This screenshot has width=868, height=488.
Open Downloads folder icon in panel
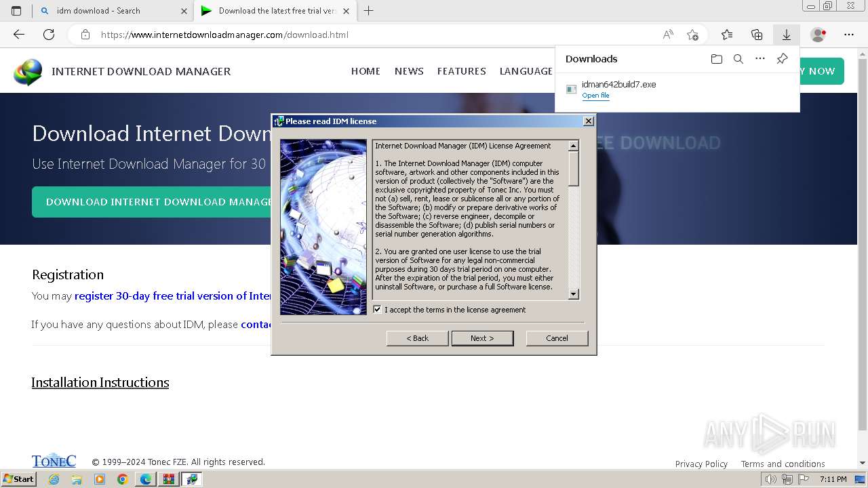point(717,59)
